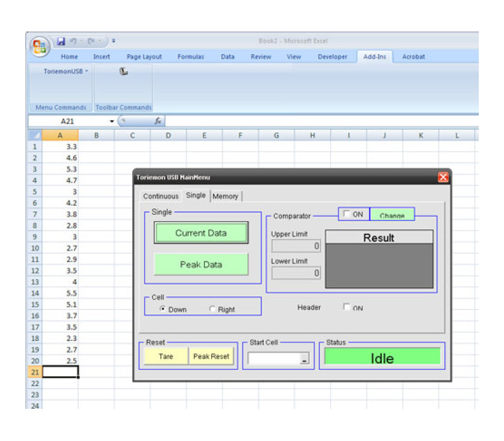Open the Data ribbon tab
The width and height of the screenshot is (504, 441).
227,57
